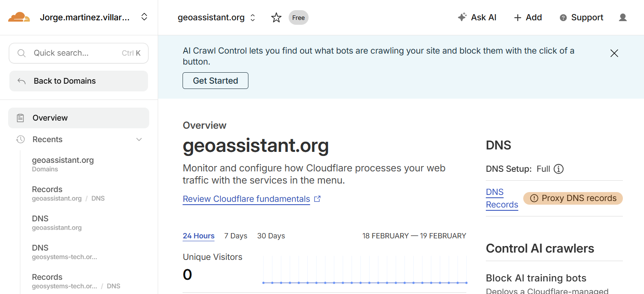The image size is (644, 294).
Task: Dismiss the AI Crawl Control banner
Action: [614, 53]
